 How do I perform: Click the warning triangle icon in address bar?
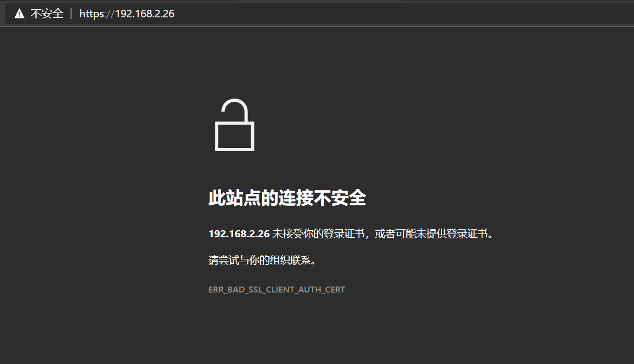(19, 14)
